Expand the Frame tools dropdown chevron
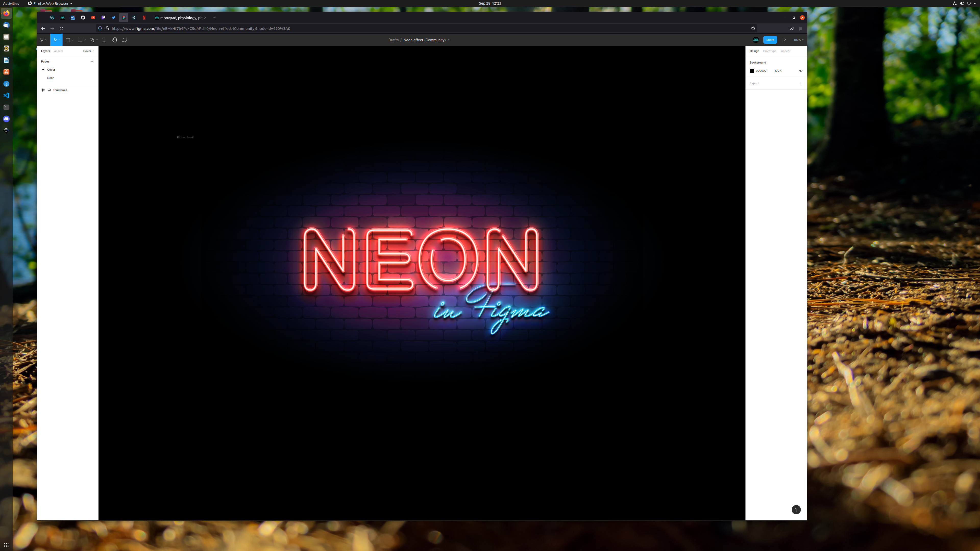Screen dimensions: 980x551 [x=73, y=40]
